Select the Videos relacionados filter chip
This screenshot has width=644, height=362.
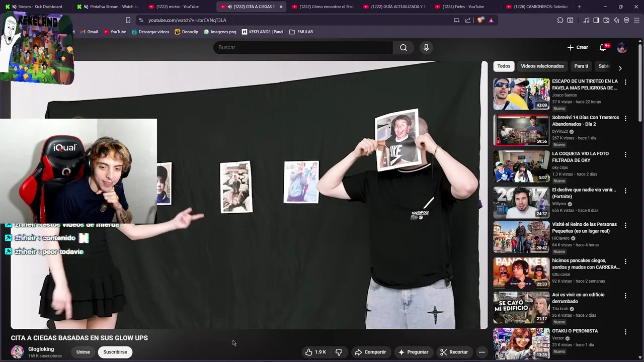click(542, 66)
